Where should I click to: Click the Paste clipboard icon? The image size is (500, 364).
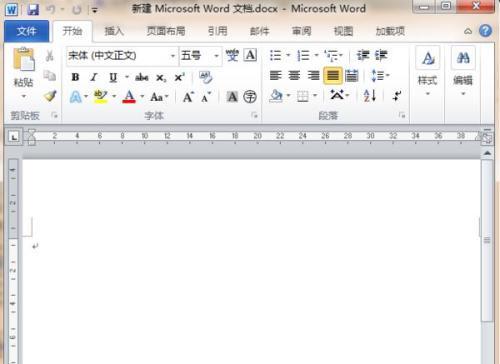click(23, 59)
